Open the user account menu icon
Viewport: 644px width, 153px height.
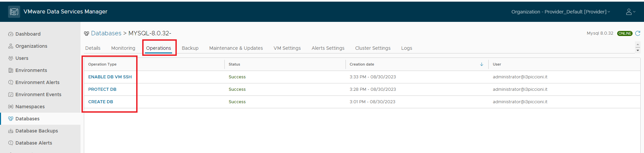(x=631, y=12)
